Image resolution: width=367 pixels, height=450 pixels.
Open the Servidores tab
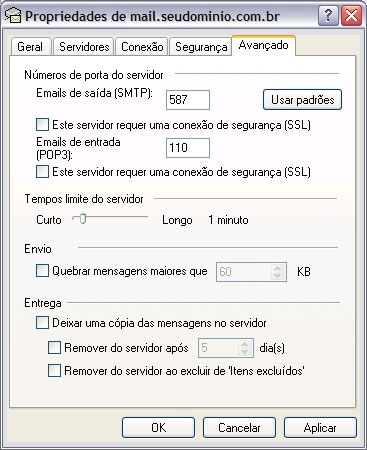(x=84, y=46)
